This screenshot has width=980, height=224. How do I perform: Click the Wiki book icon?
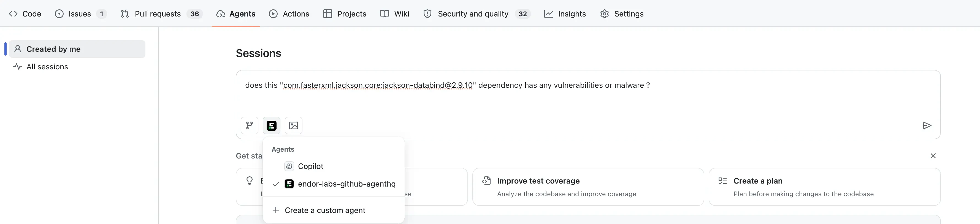[x=385, y=14]
